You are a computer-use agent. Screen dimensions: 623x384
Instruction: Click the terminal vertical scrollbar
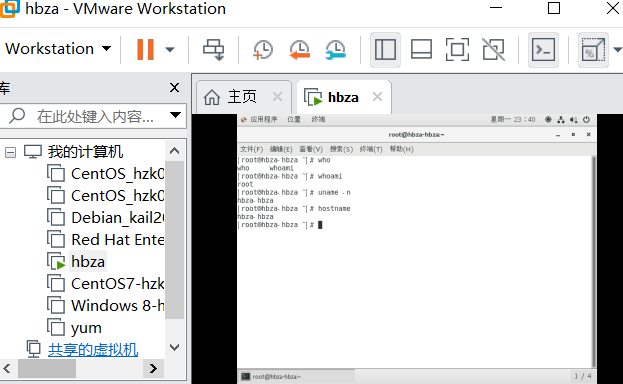[x=594, y=262]
